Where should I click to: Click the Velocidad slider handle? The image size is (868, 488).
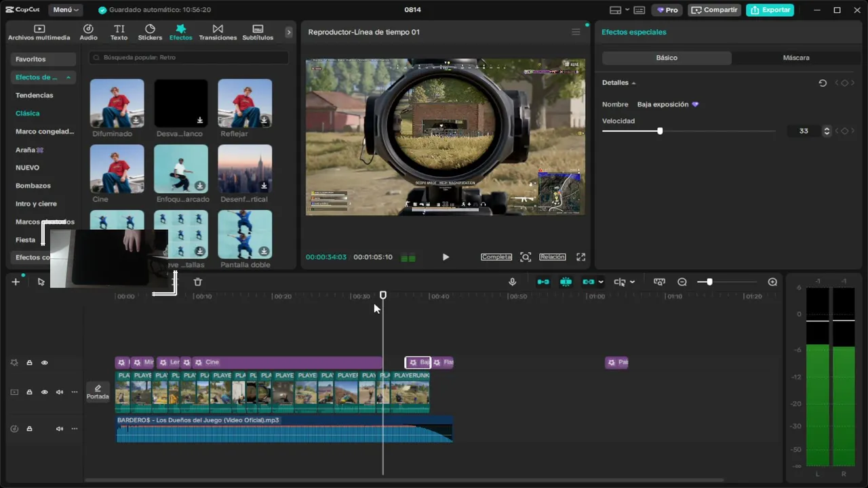click(x=660, y=131)
